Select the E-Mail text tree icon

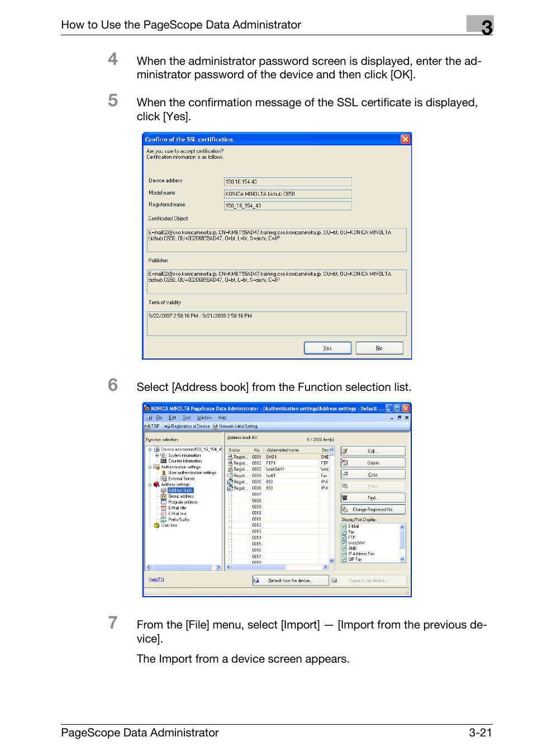(x=164, y=513)
